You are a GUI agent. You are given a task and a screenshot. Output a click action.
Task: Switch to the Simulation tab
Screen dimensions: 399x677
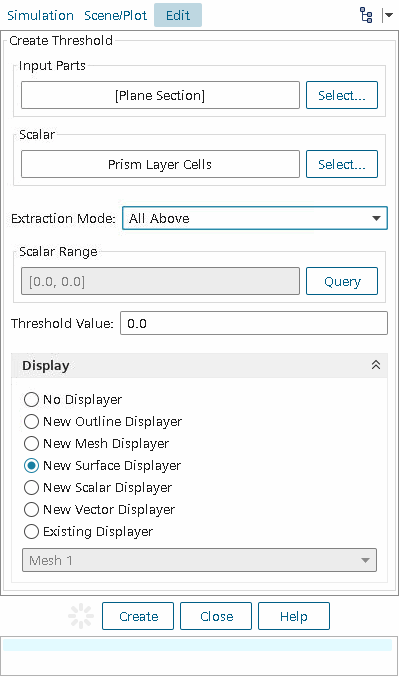(x=40, y=16)
